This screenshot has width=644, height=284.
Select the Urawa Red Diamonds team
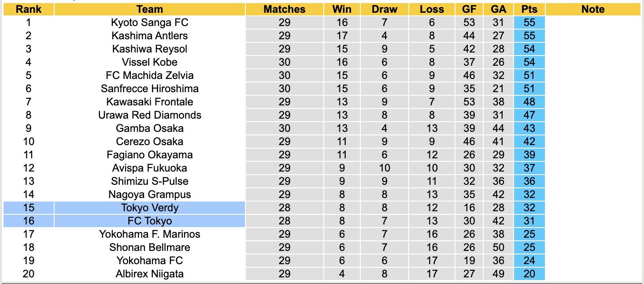tap(149, 115)
